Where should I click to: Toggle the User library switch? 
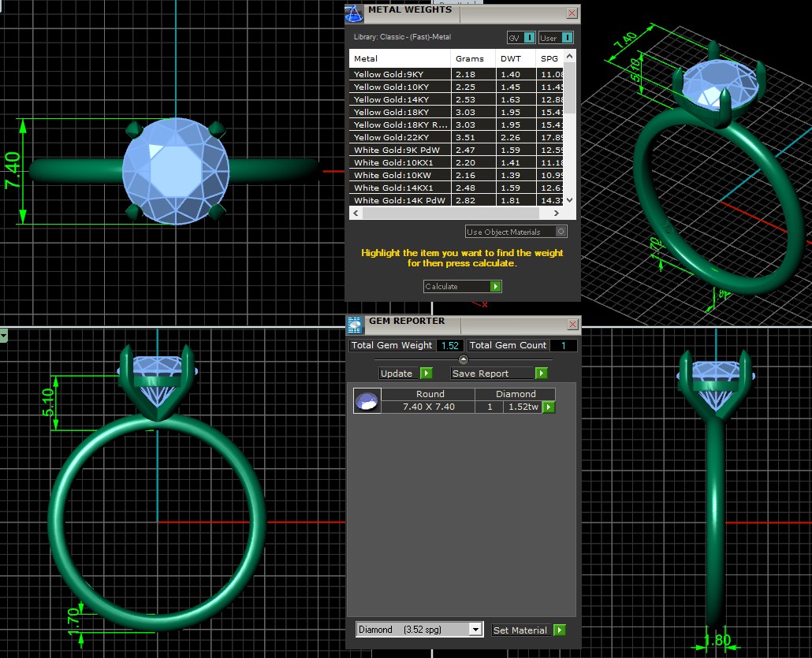pyautogui.click(x=565, y=38)
